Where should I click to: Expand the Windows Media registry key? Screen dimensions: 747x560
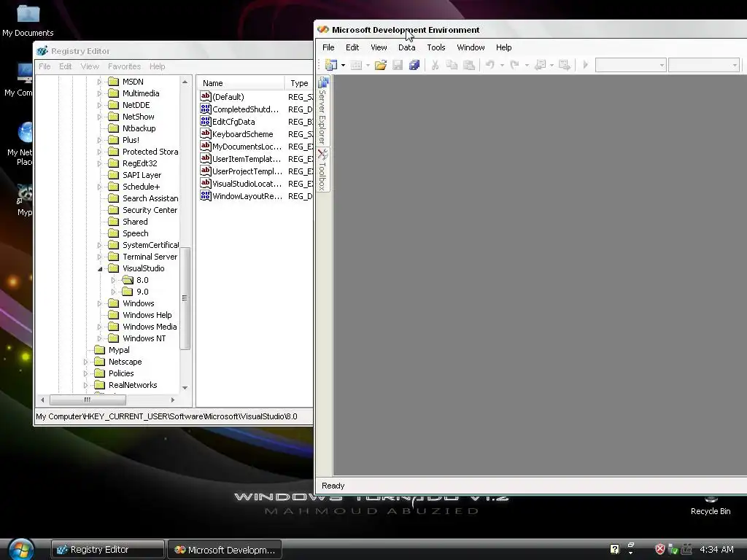pos(99,327)
